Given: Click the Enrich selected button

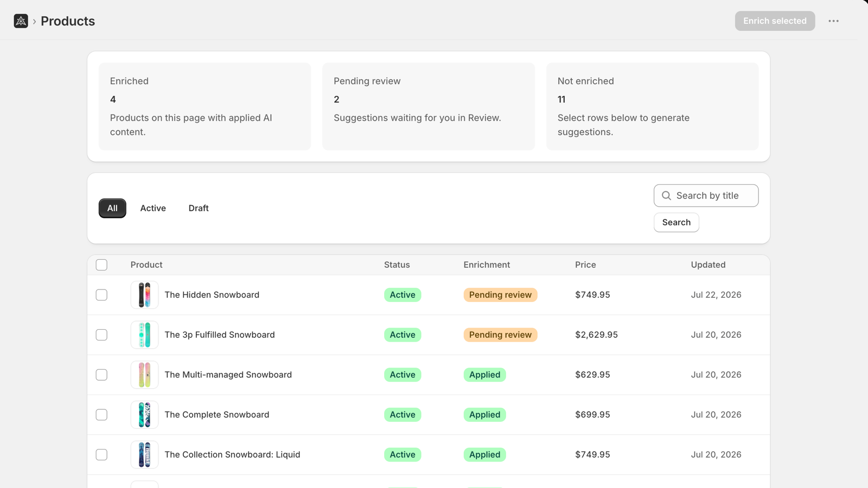Looking at the screenshot, I should point(775,21).
